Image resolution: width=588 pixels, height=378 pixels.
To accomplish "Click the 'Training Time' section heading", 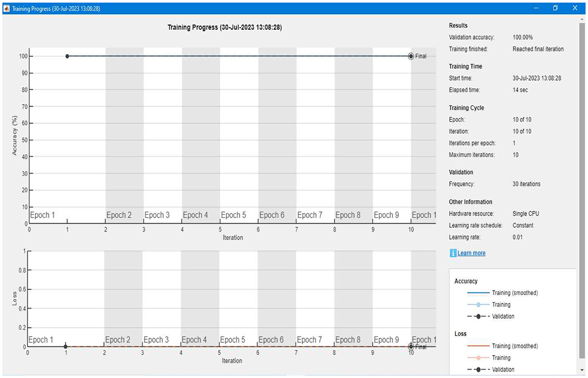I will click(x=466, y=67).
